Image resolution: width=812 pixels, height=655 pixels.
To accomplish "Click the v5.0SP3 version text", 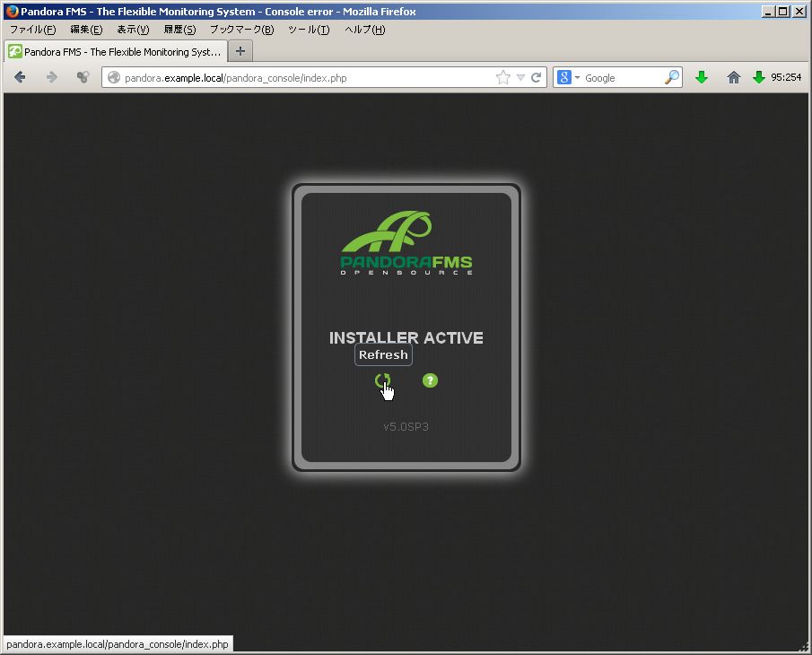I will (x=406, y=427).
